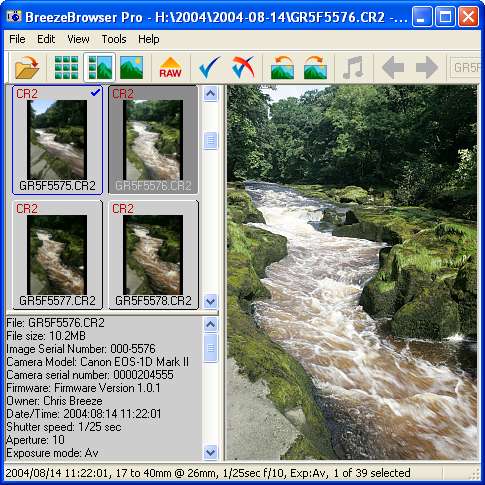Click the music note sound icon
The image size is (485, 485).
click(353, 67)
